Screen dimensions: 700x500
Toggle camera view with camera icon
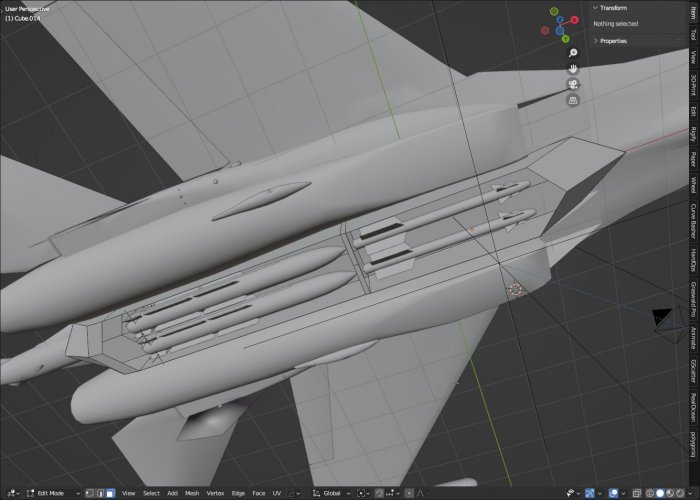coord(573,84)
